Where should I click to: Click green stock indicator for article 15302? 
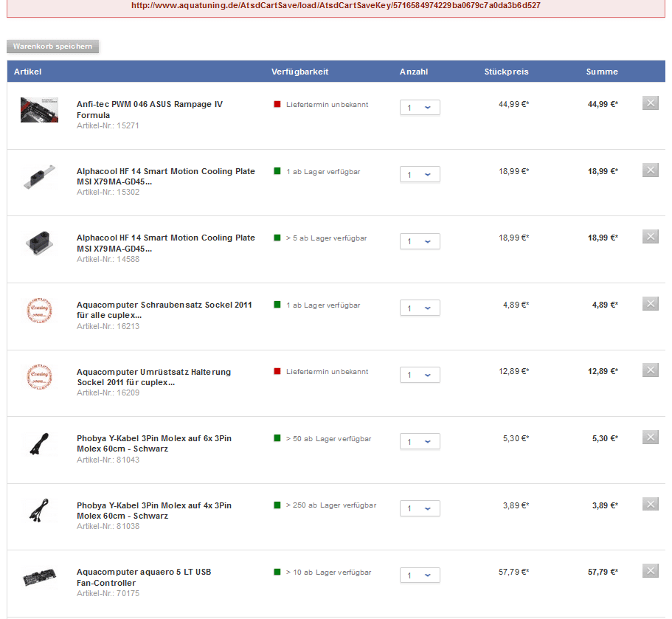[x=277, y=171]
